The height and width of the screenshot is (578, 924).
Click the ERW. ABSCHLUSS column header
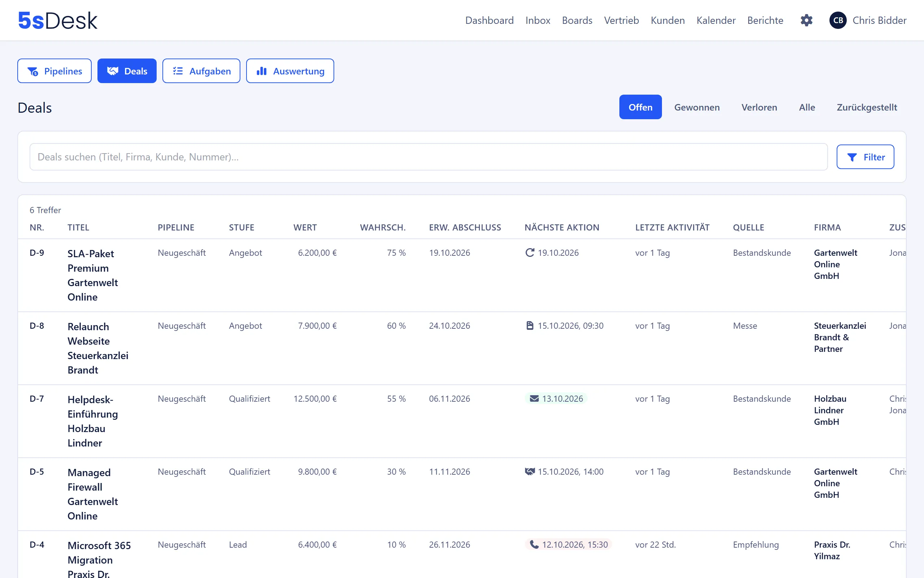coord(465,228)
